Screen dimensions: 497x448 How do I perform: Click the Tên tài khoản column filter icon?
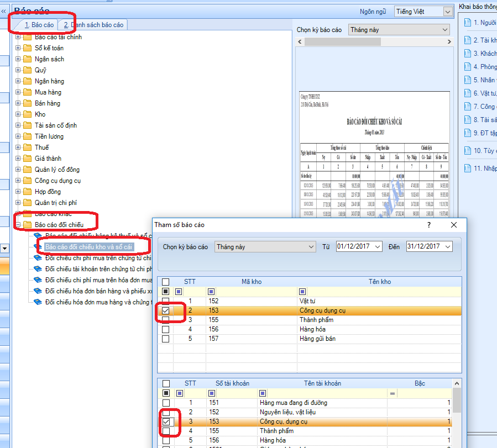(x=263, y=393)
